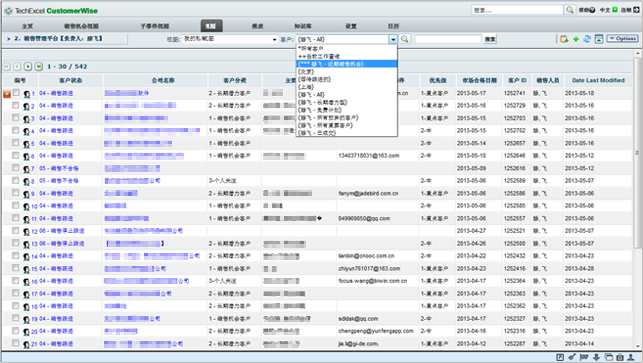Image resolution: width=643 pixels, height=363 pixels.
Task: Click the orange mail icon in row 1
Action: [x=7, y=94]
